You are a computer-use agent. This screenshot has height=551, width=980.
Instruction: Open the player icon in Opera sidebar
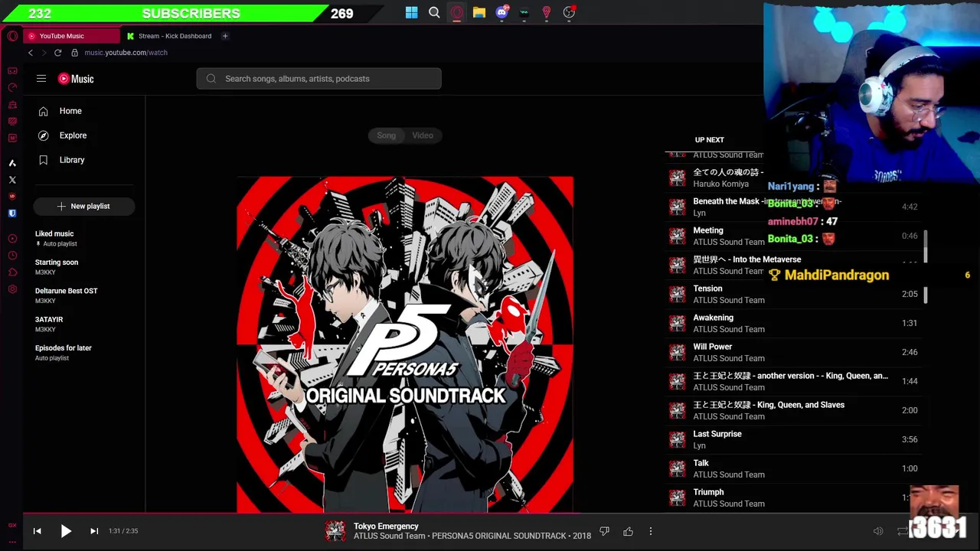[12, 239]
